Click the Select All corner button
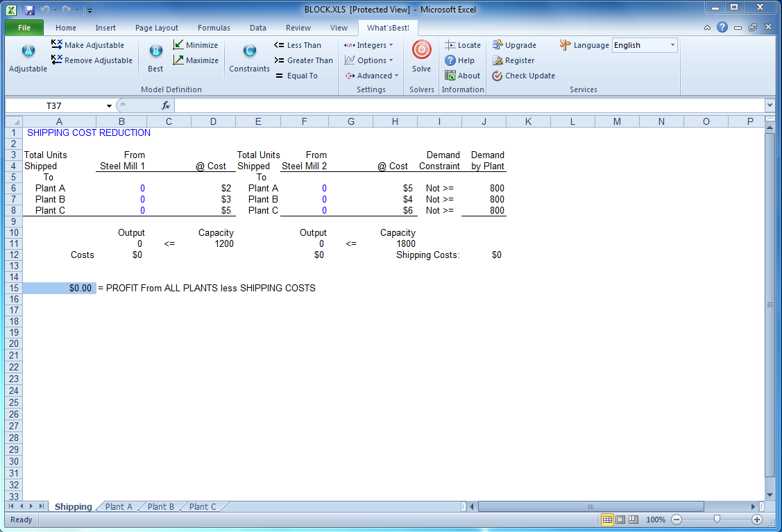The width and height of the screenshot is (782, 532). click(x=14, y=121)
